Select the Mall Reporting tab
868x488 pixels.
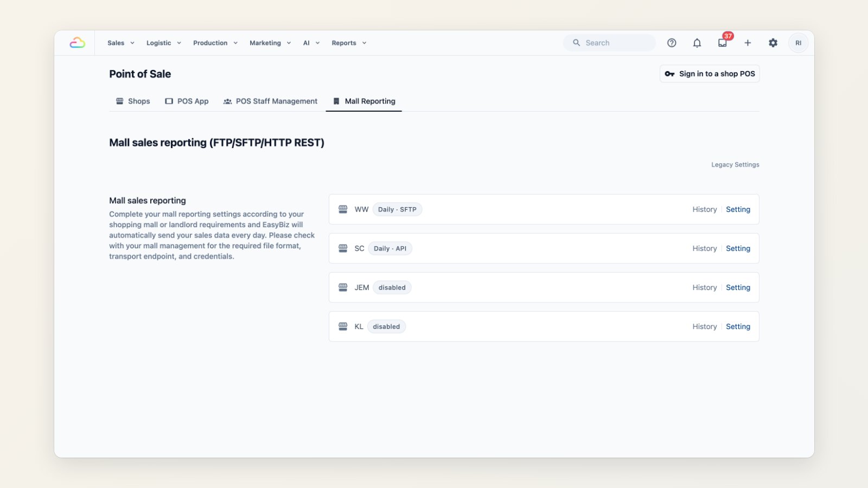pyautogui.click(x=364, y=101)
